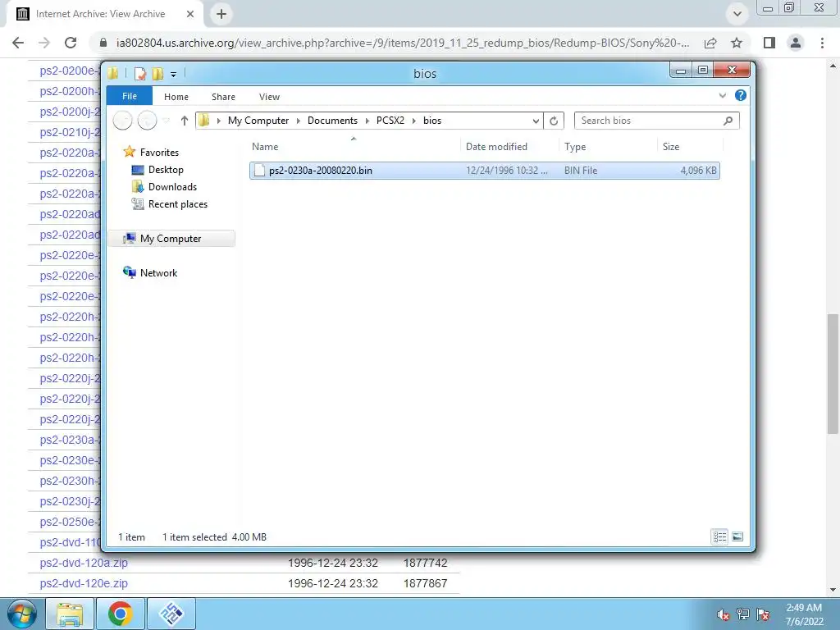Image resolution: width=840 pixels, height=630 pixels.
Task: Click the Chrome address URL field
Action: click(402, 43)
